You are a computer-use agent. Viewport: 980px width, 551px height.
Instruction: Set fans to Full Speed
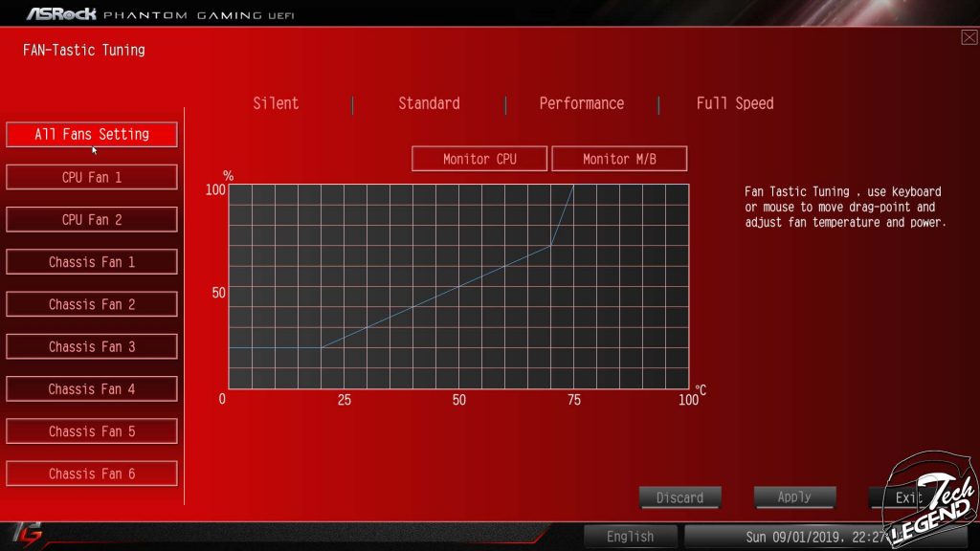point(735,103)
